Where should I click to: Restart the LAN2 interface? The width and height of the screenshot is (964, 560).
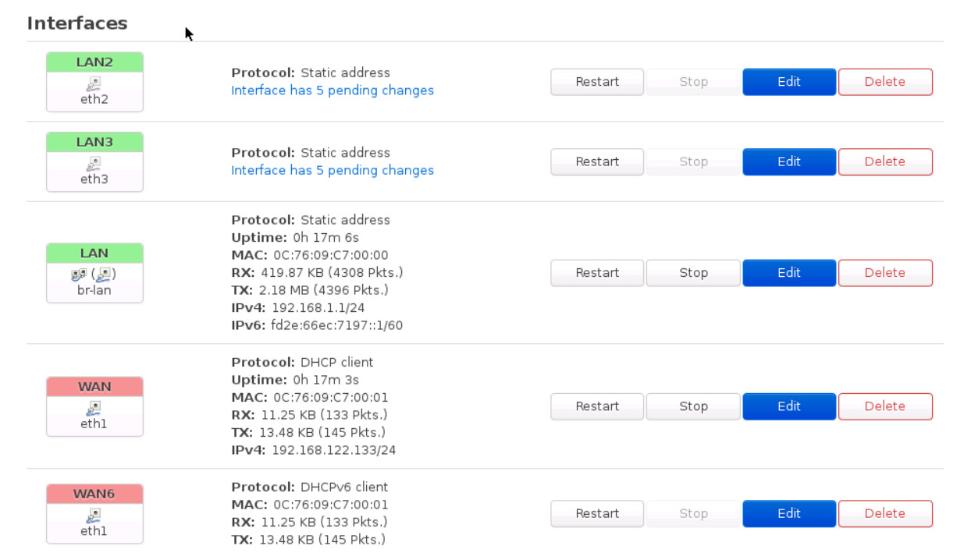point(596,81)
